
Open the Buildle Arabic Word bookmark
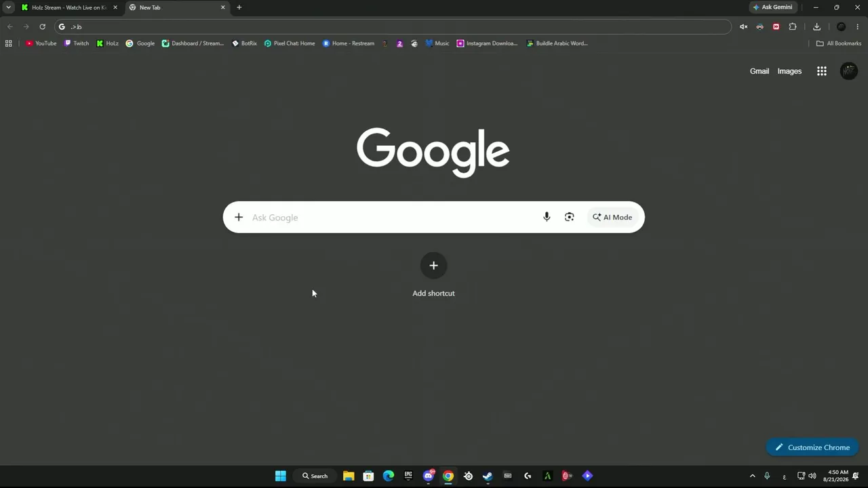(x=557, y=43)
